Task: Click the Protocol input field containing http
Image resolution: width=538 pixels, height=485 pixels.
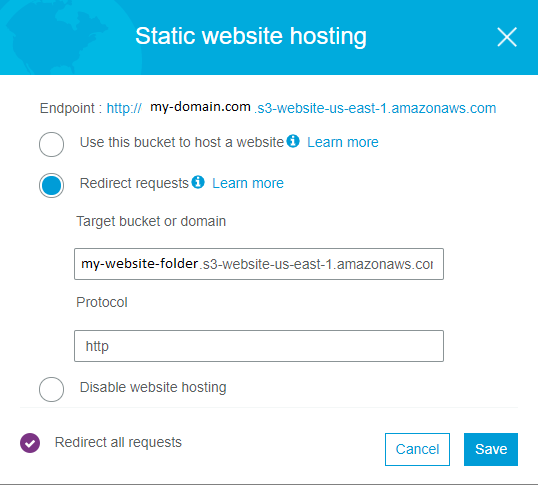Action: coord(259,346)
